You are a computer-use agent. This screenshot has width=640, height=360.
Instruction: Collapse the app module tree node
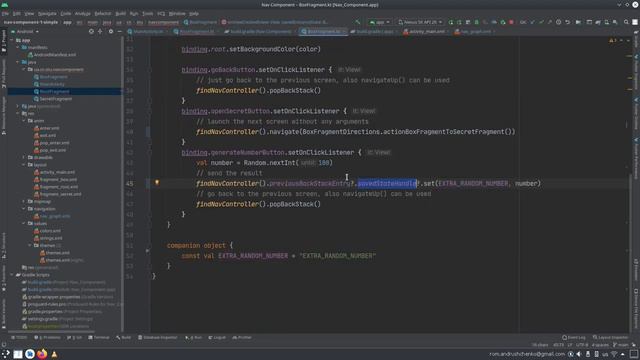(12, 40)
